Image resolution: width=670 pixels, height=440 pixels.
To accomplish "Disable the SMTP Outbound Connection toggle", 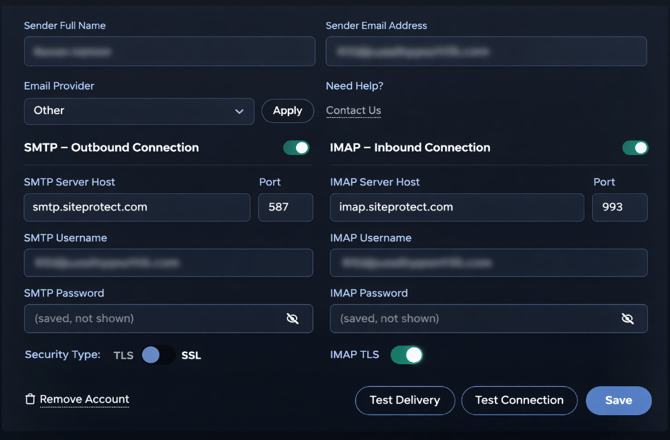I will pos(296,148).
